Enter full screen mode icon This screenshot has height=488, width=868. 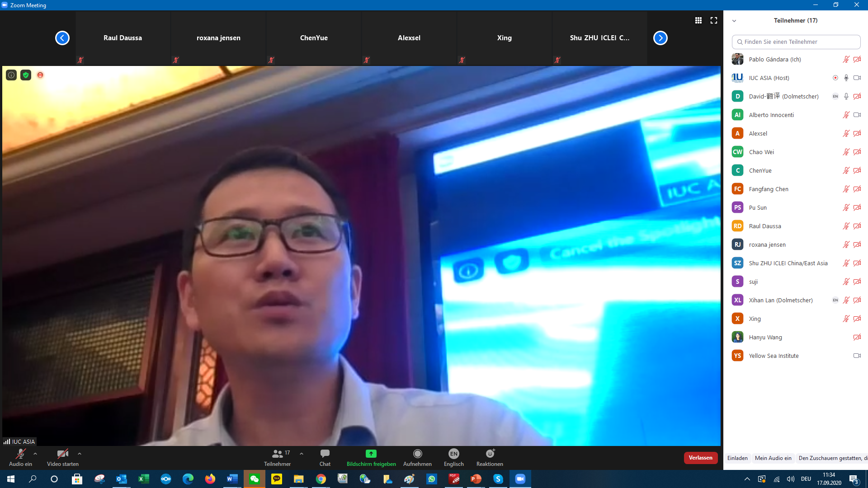[x=714, y=20]
